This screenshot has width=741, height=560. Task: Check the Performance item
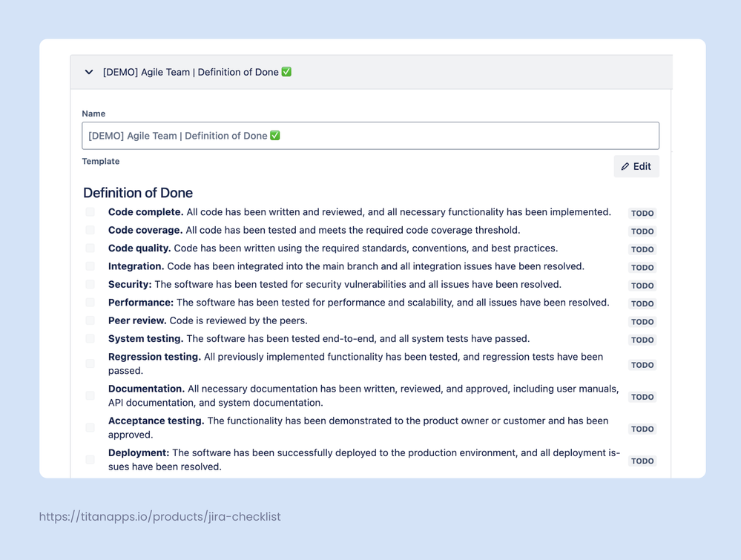pyautogui.click(x=90, y=302)
